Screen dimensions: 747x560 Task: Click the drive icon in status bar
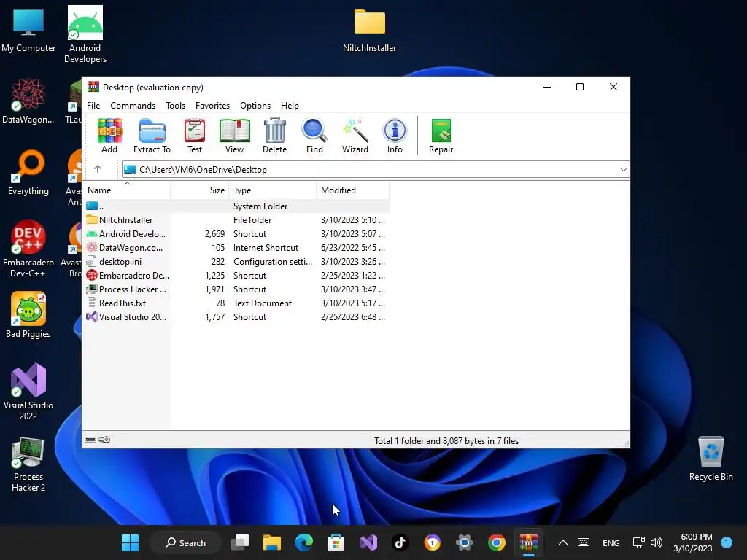[x=90, y=440]
